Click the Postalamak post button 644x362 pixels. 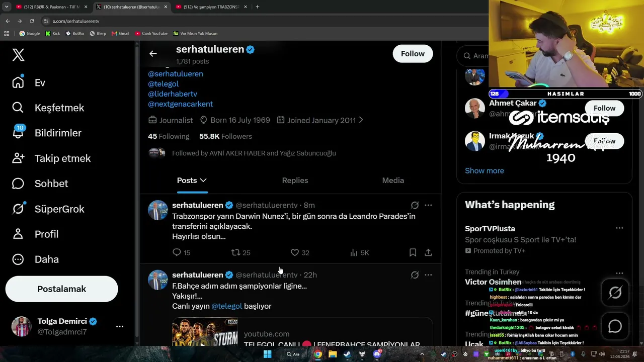tap(61, 289)
